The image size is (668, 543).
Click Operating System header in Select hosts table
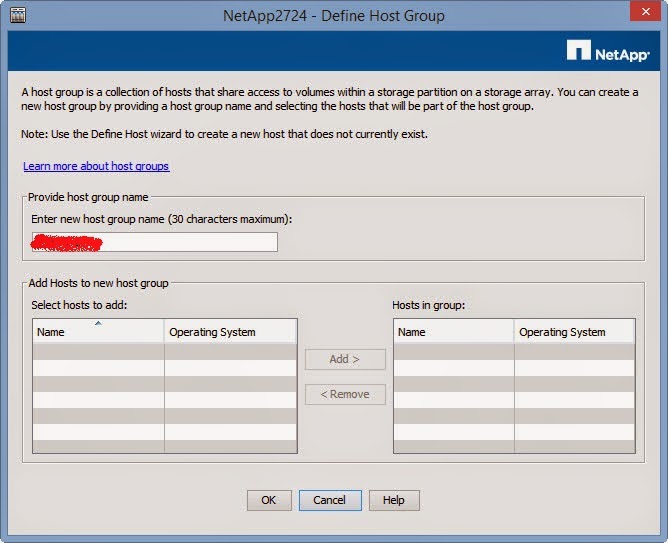click(x=230, y=332)
